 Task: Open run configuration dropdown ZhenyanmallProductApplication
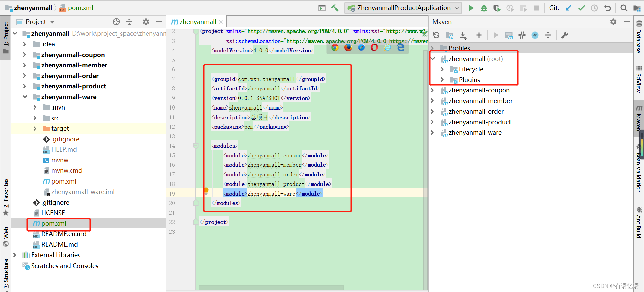403,8
